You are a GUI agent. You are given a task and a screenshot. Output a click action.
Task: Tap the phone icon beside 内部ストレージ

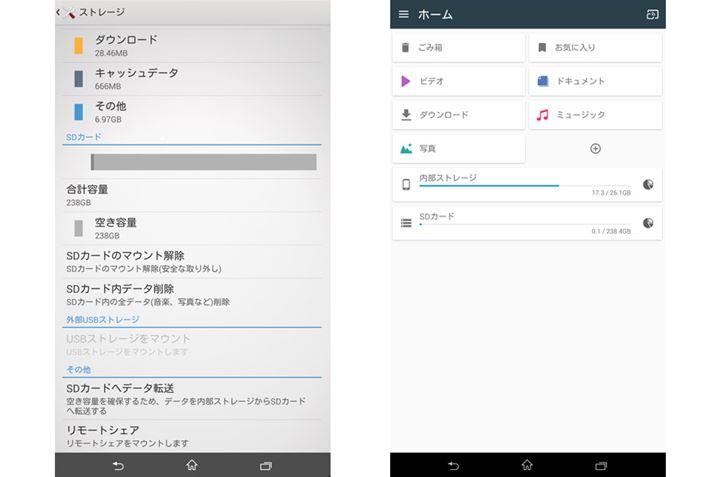coord(406,184)
